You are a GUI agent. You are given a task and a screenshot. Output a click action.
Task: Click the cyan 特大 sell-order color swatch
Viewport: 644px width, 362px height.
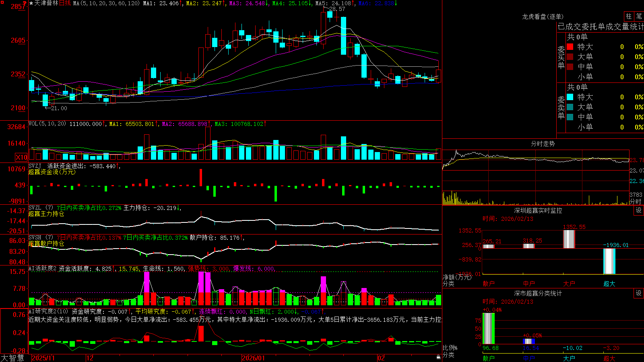click(570, 97)
